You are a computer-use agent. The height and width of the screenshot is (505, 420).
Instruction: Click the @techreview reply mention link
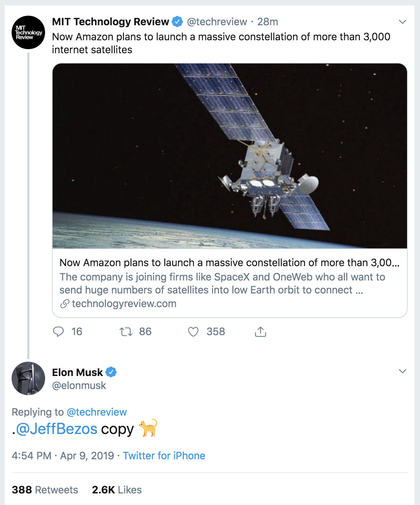click(97, 412)
